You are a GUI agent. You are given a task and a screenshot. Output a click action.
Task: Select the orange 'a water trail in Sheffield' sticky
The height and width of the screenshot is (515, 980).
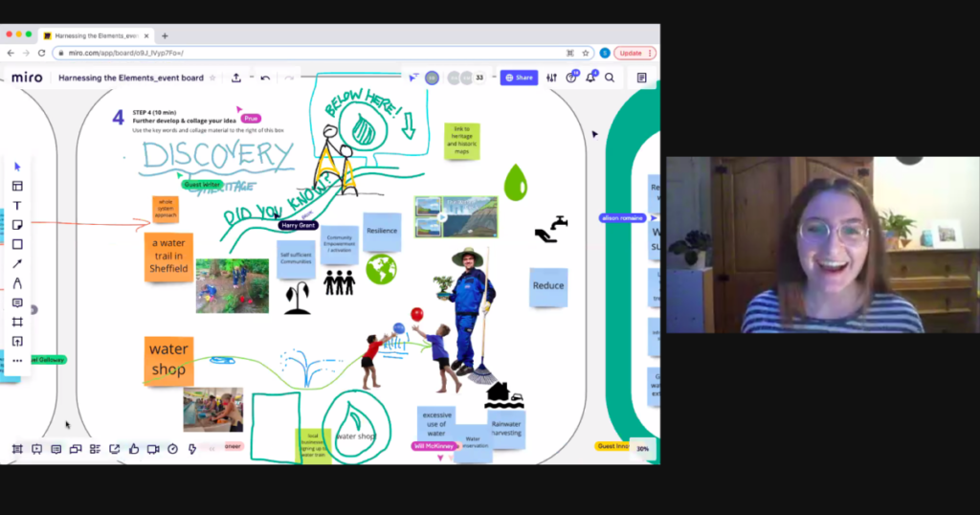pyautogui.click(x=168, y=257)
